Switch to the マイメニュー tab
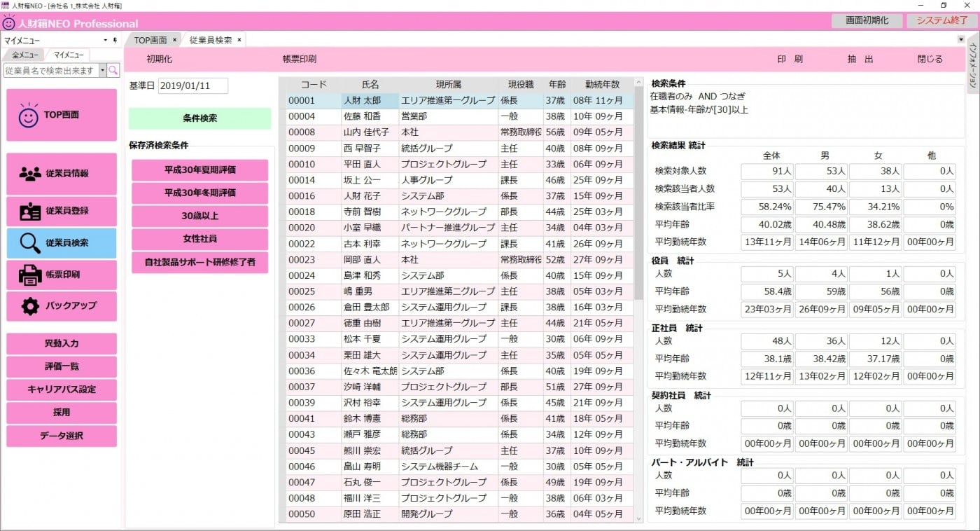 69,55
